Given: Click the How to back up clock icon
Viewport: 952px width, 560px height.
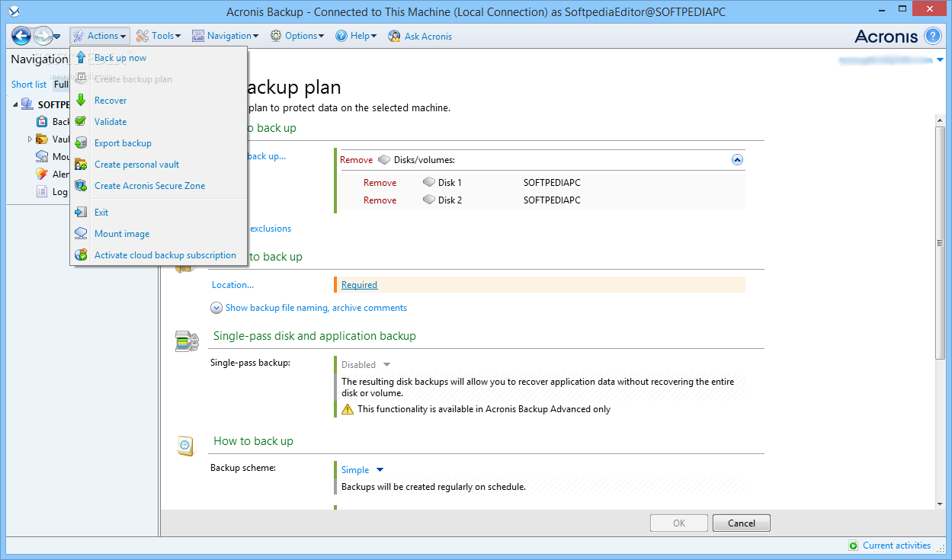Looking at the screenshot, I should [185, 445].
